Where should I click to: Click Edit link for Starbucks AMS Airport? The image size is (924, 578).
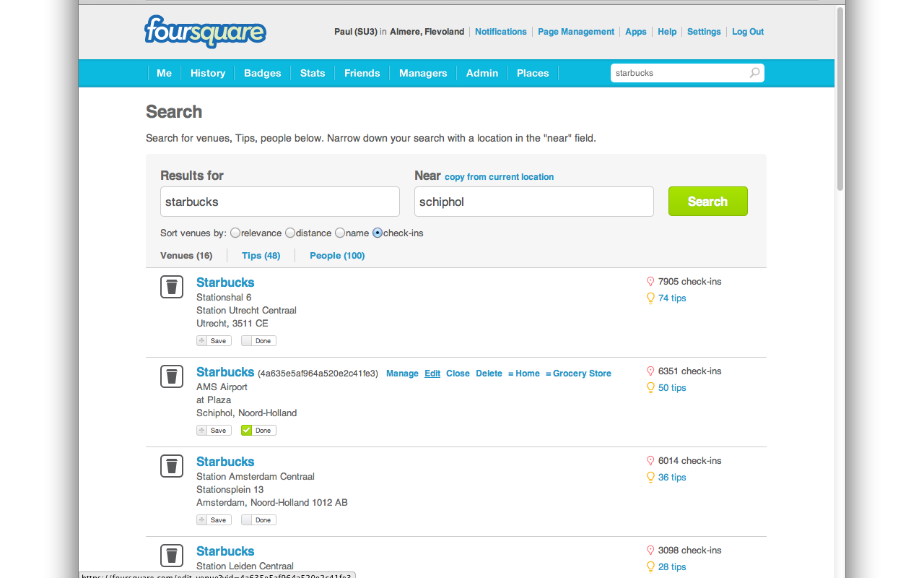tap(432, 374)
